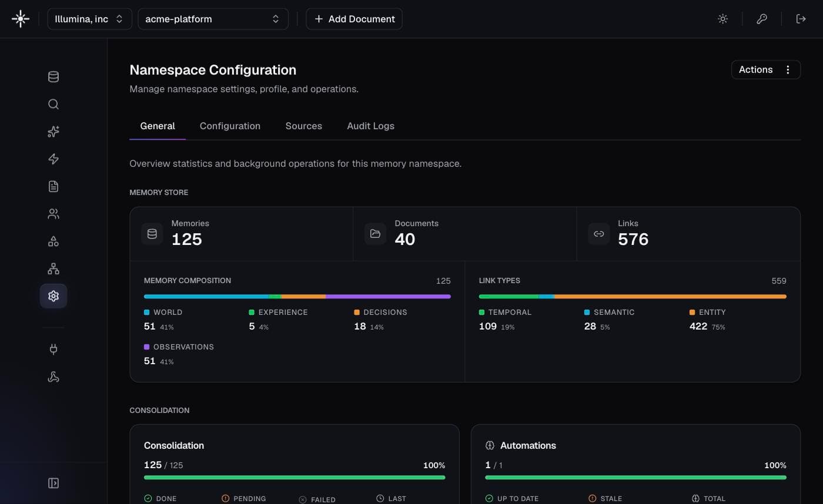Click the ENTITY link type label
Screen dimensions: 823x504
[712, 313]
